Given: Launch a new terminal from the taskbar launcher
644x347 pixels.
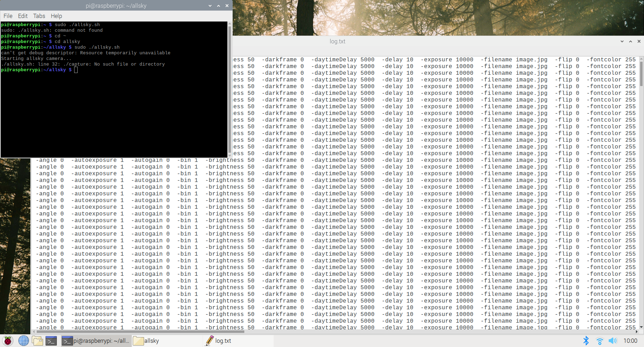Looking at the screenshot, I should [51, 341].
